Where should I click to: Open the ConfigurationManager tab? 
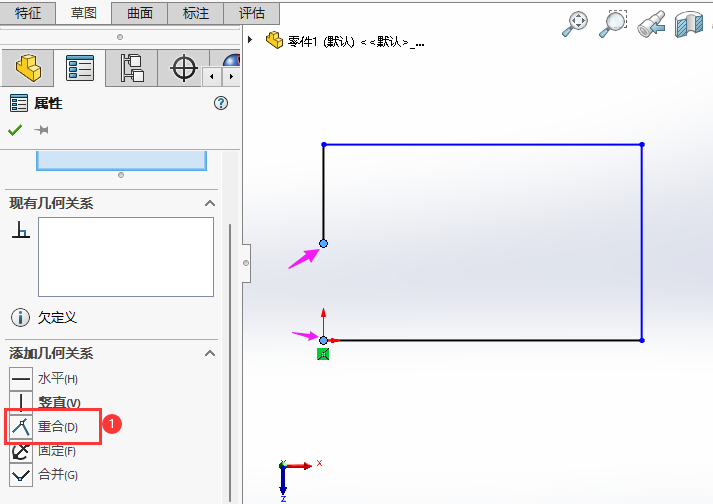131,68
